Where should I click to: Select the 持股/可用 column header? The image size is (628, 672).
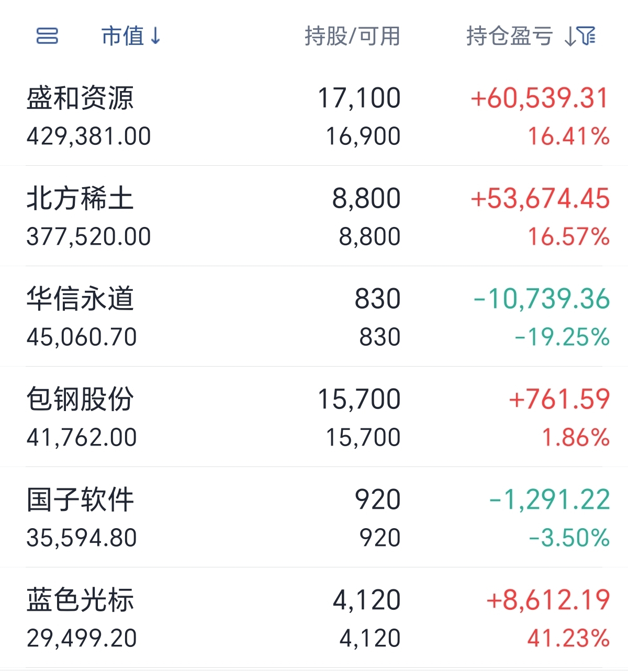[x=352, y=36]
